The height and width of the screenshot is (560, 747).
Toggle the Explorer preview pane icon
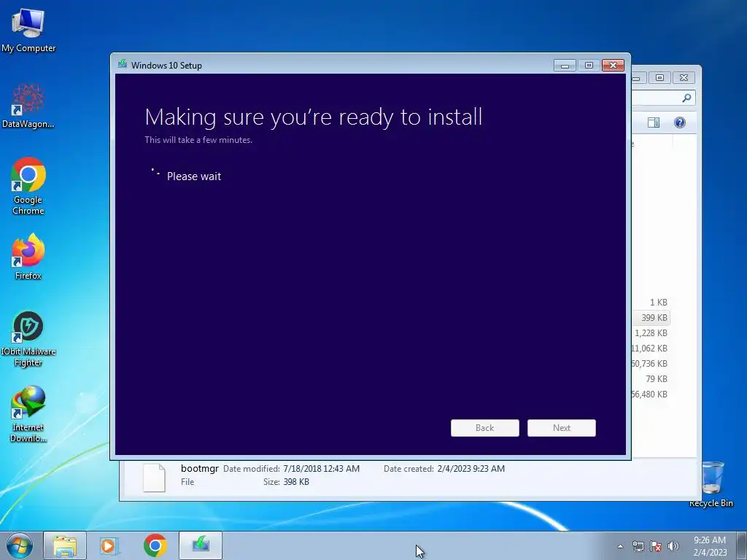pos(654,122)
